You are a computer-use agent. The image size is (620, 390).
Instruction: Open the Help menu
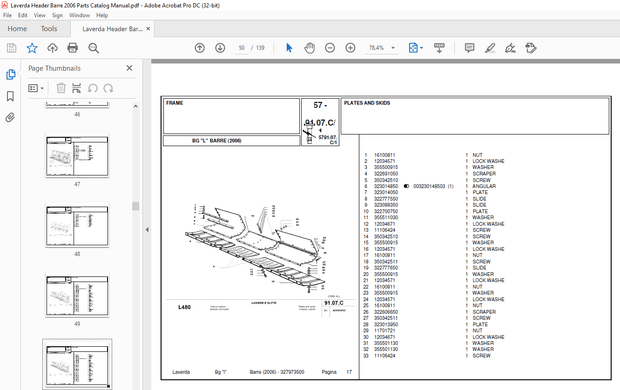(x=102, y=15)
